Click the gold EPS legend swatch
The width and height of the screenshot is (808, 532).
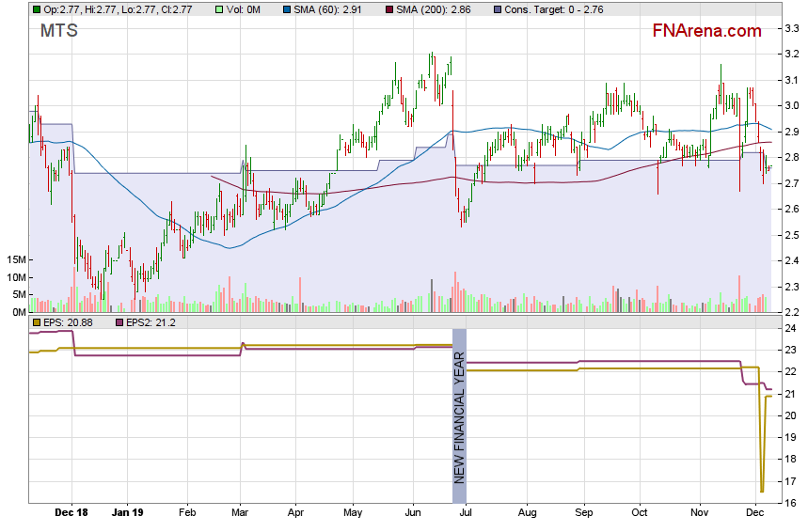pos(36,322)
